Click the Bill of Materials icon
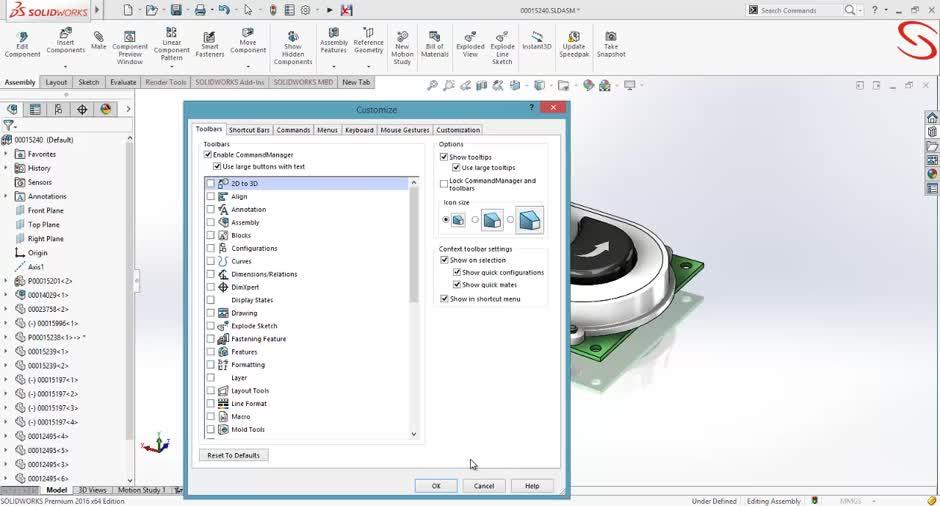Image resolution: width=940 pixels, height=506 pixels. [x=435, y=45]
